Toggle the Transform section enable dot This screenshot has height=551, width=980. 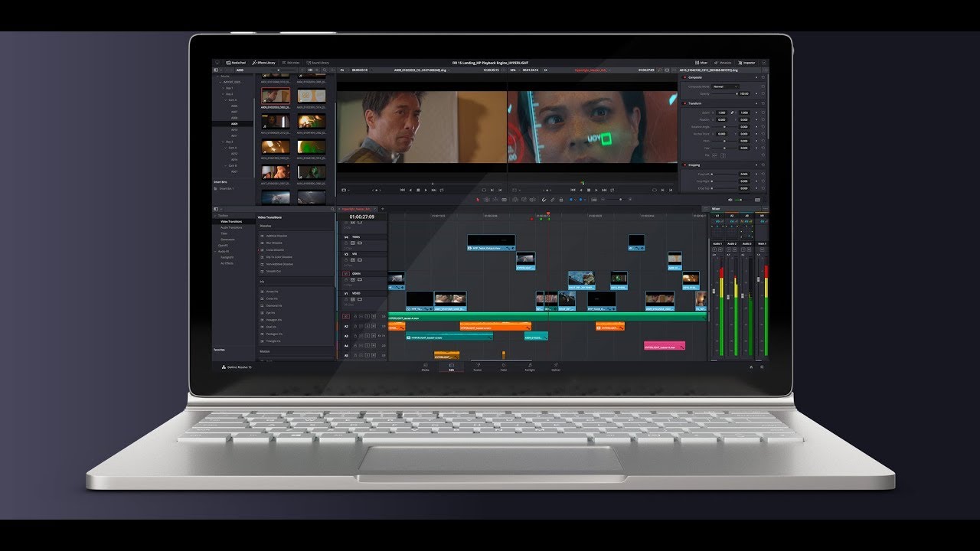684,103
